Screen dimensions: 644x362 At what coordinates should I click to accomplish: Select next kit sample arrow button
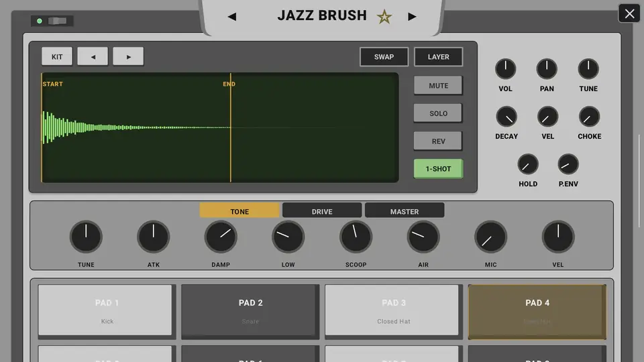pyautogui.click(x=128, y=56)
